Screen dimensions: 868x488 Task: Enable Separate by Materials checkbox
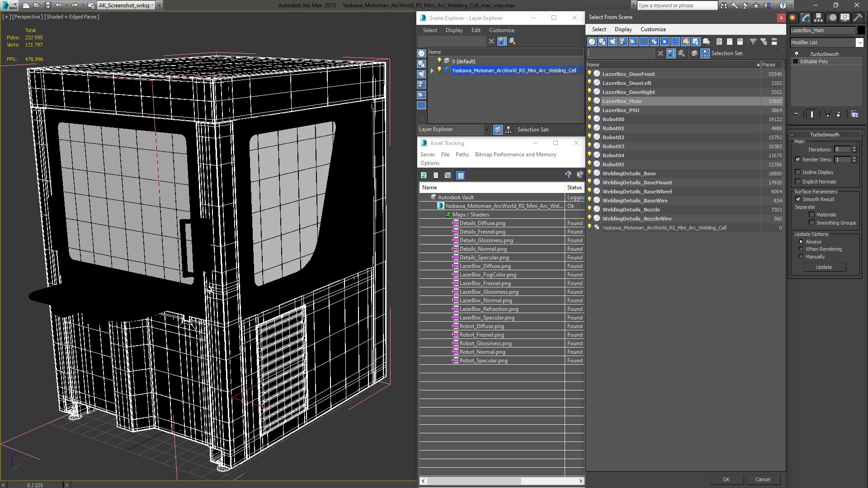[x=811, y=215]
